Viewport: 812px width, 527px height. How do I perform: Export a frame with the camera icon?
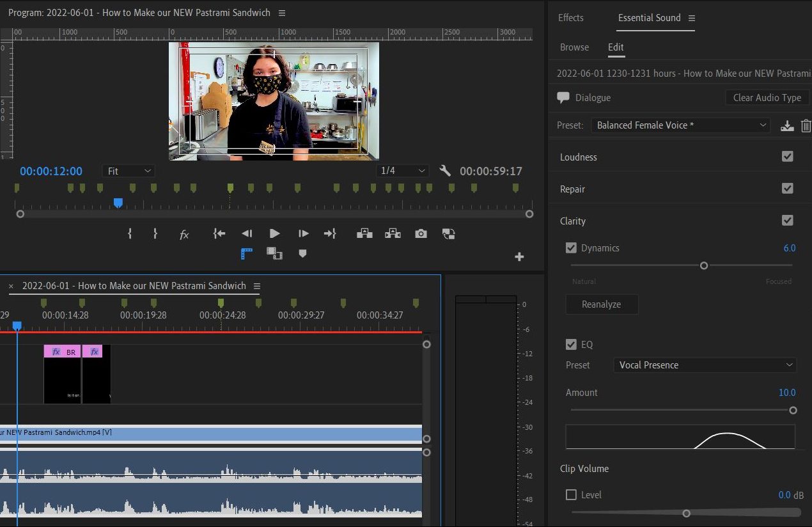click(421, 234)
